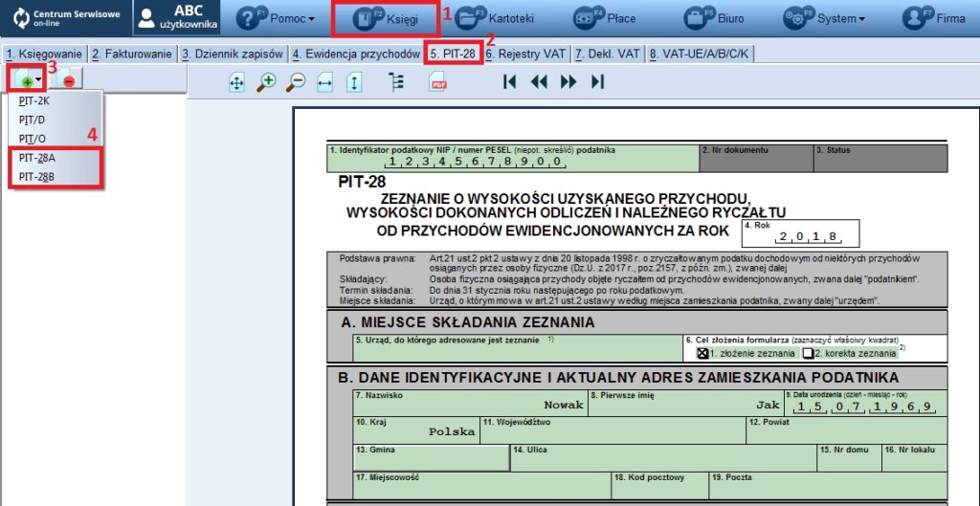This screenshot has width=980, height=506.
Task: Open the Kartoteki module
Action: point(494,18)
